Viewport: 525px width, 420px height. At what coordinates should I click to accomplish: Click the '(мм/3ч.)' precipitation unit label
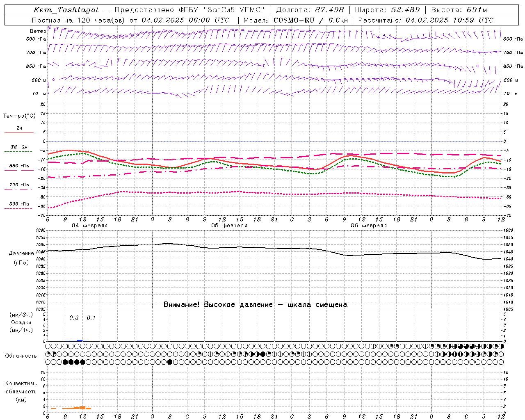[21, 315]
